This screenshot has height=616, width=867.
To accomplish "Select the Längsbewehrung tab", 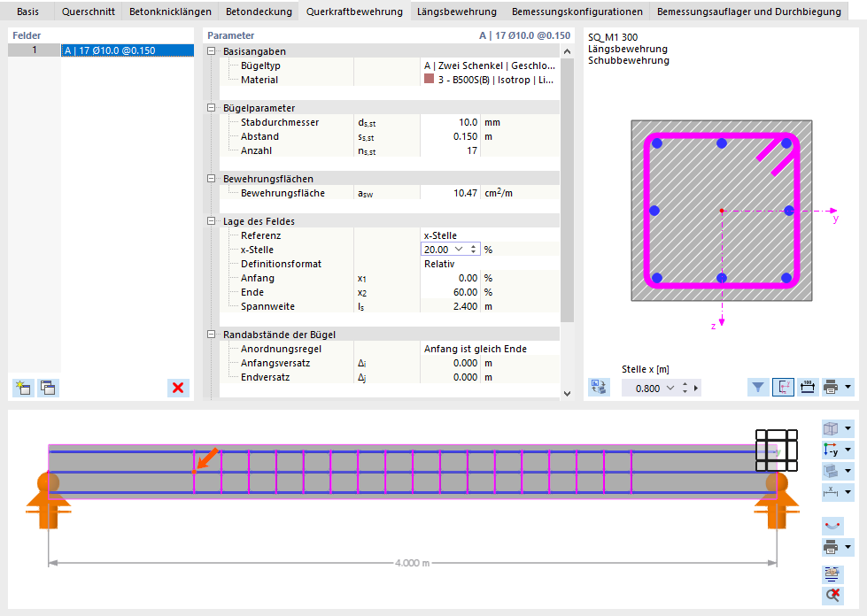I will tap(457, 11).
